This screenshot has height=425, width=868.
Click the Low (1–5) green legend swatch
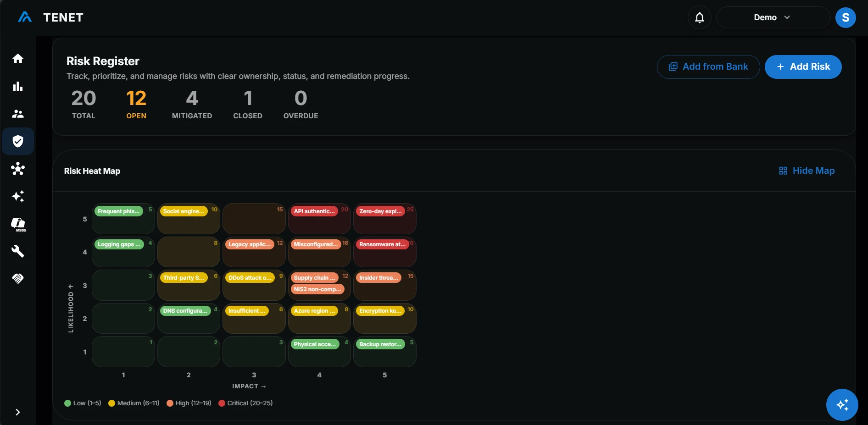(68, 403)
